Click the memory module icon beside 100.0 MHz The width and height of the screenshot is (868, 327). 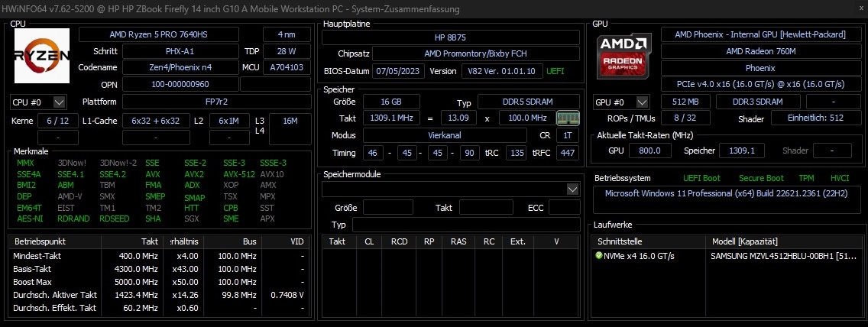[568, 118]
